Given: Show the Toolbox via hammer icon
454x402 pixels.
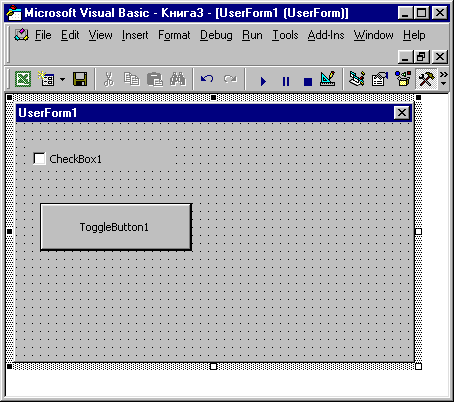Looking at the screenshot, I should click(426, 79).
